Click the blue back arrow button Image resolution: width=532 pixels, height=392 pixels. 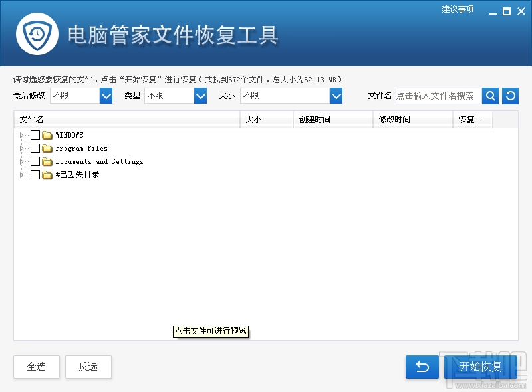click(x=422, y=367)
